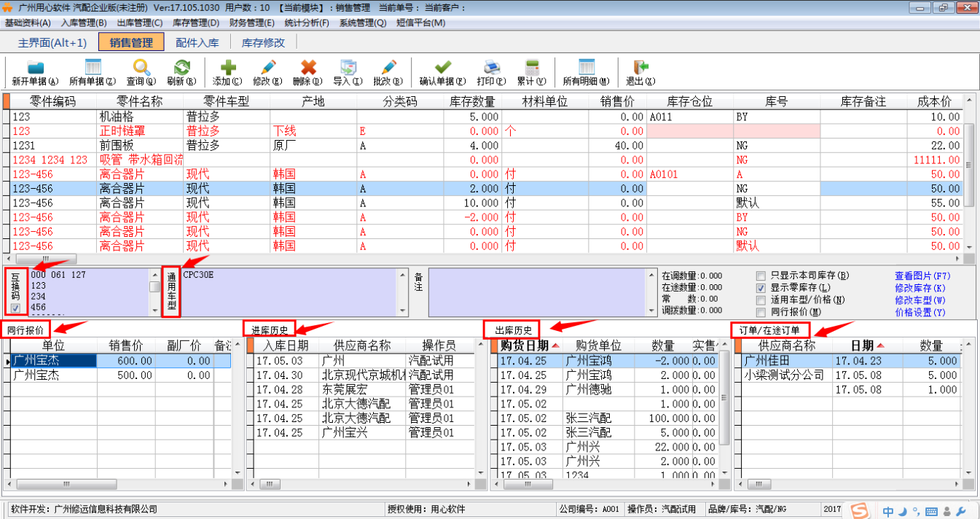This screenshot has height=519, width=980.
Task: Refresh the list with 刷新 icon
Action: [x=181, y=73]
